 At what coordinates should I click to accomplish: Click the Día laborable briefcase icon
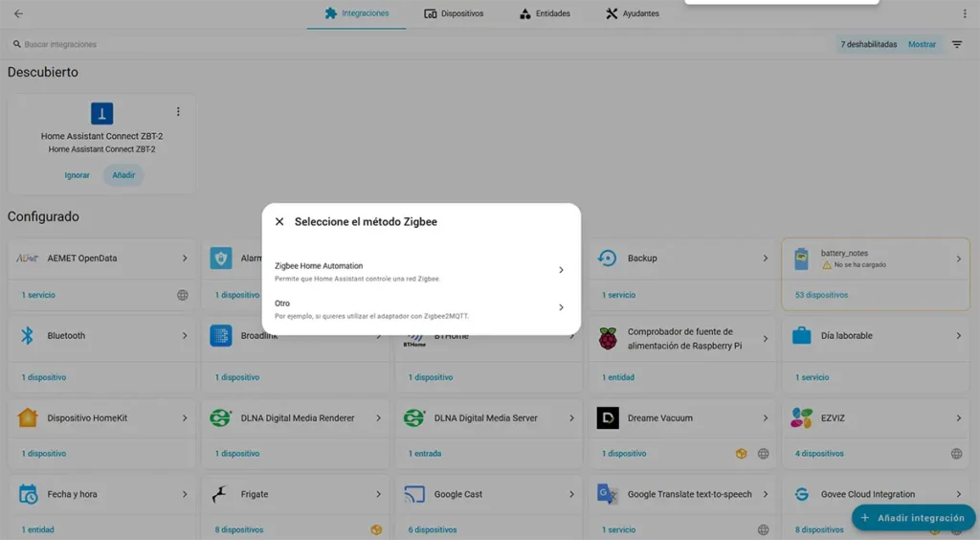[x=801, y=336]
